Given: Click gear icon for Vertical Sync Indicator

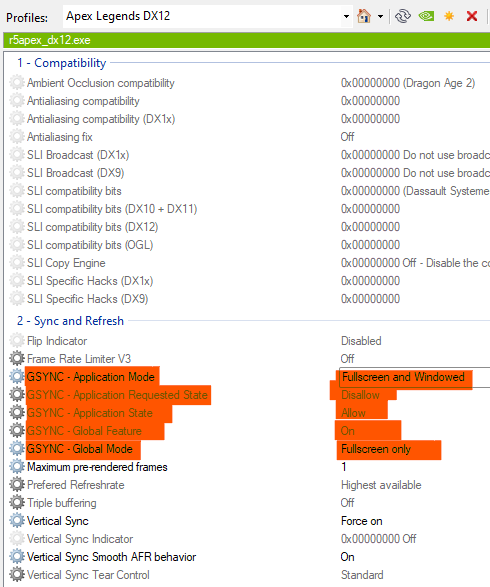Looking at the screenshot, I should tap(17, 539).
